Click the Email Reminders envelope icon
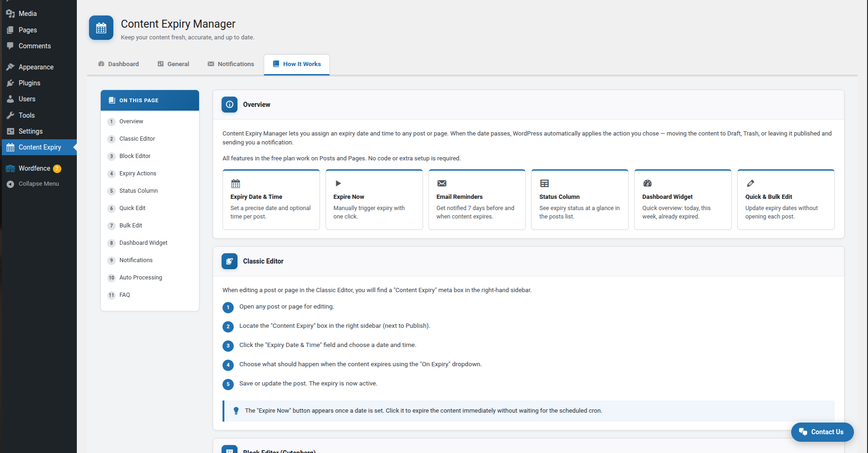 pos(442,183)
